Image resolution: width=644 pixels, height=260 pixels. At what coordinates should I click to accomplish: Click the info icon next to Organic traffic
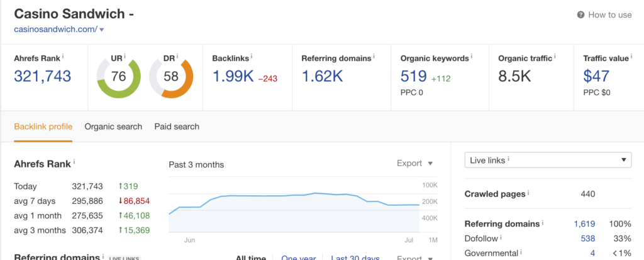click(555, 57)
